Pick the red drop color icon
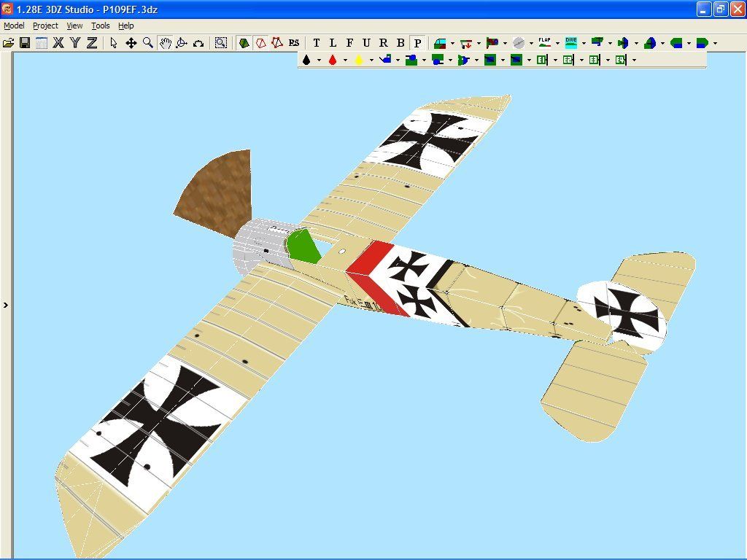This screenshot has width=747, height=560. point(333,60)
